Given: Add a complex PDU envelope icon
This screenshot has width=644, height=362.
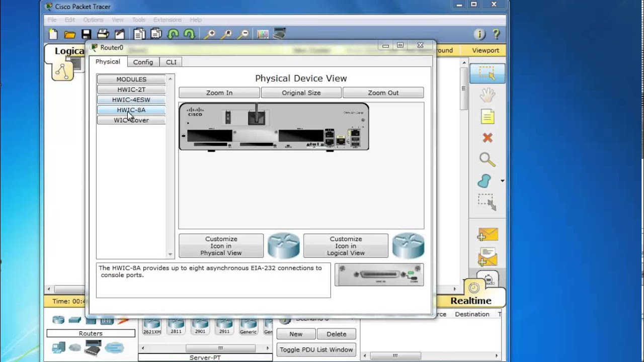Looking at the screenshot, I should coord(487,256).
